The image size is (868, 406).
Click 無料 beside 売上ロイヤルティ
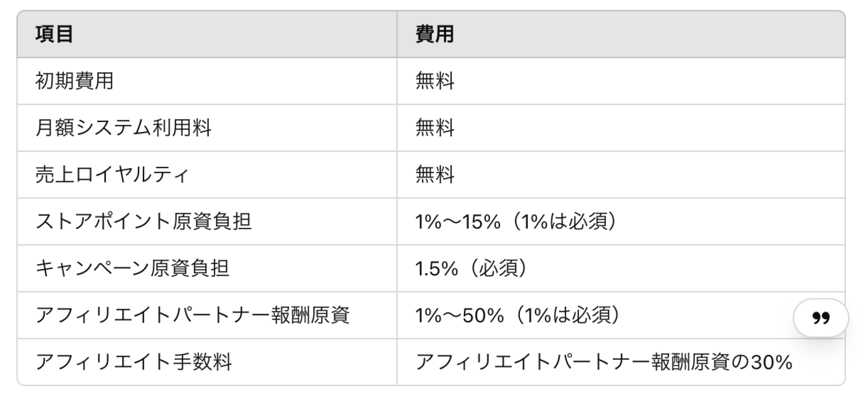click(x=434, y=175)
